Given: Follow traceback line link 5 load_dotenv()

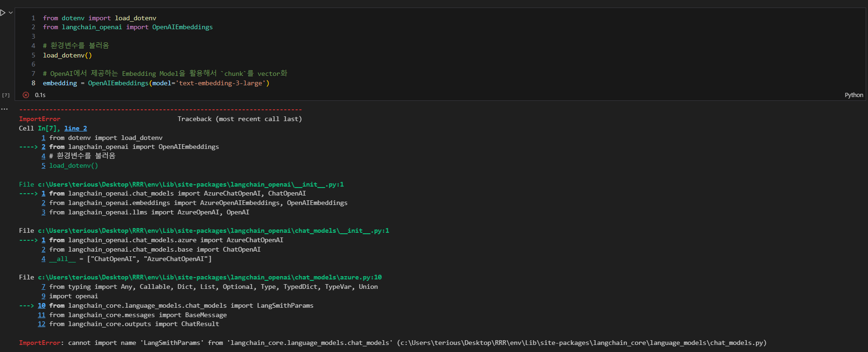Looking at the screenshot, I should 43,165.
